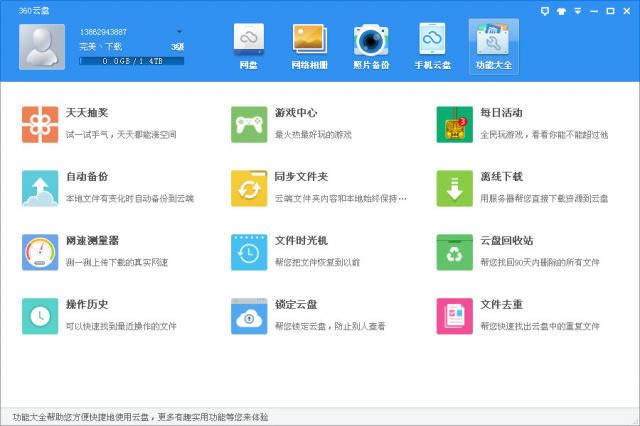
Task: Open 云盘回收站 recycle bin icon
Action: point(455,252)
